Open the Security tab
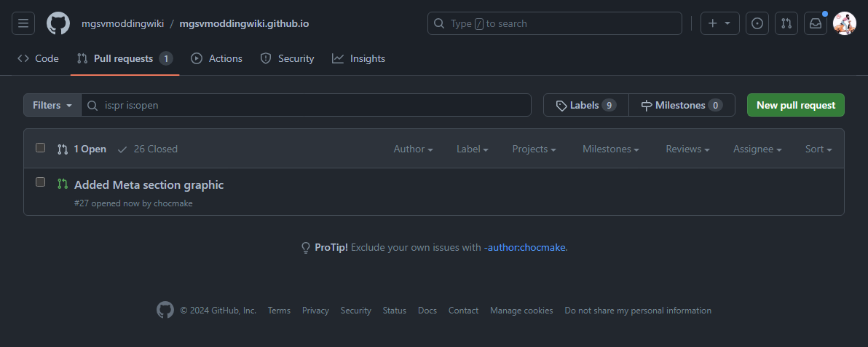Image resolution: width=868 pixels, height=347 pixels. pyautogui.click(x=288, y=58)
